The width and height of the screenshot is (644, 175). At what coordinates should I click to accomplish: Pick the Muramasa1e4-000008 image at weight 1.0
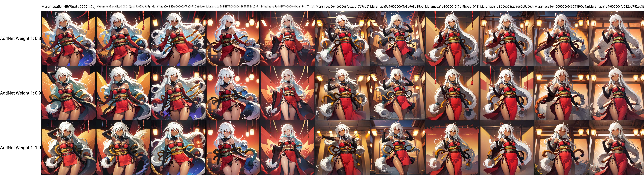507,148
